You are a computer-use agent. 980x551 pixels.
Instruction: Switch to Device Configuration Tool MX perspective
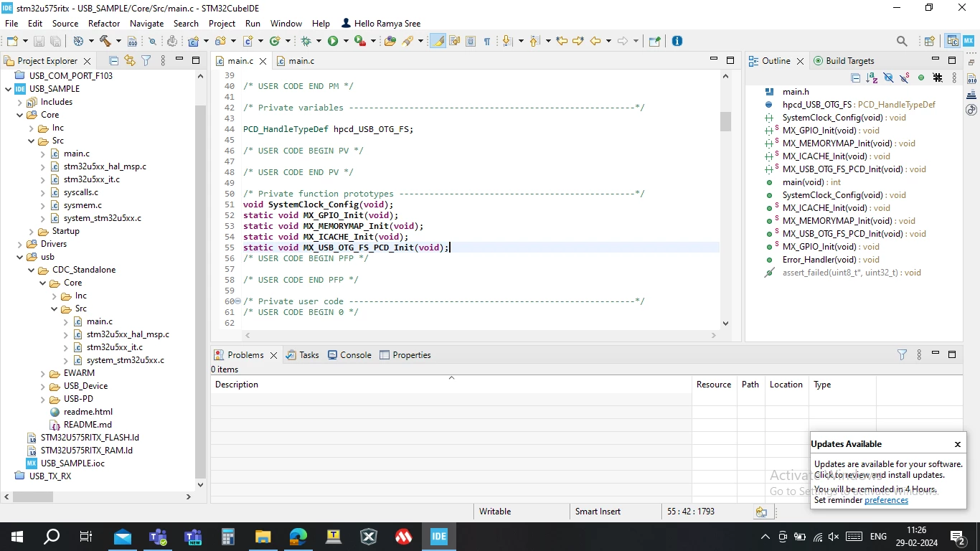point(969,41)
